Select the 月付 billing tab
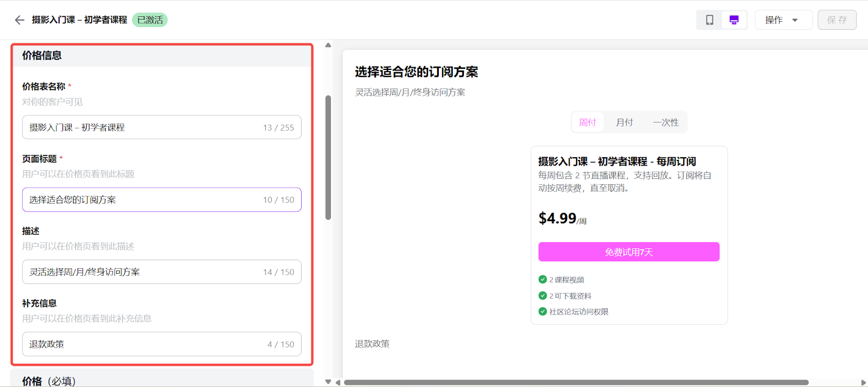Screen dimensions: 868x387 click(624, 122)
